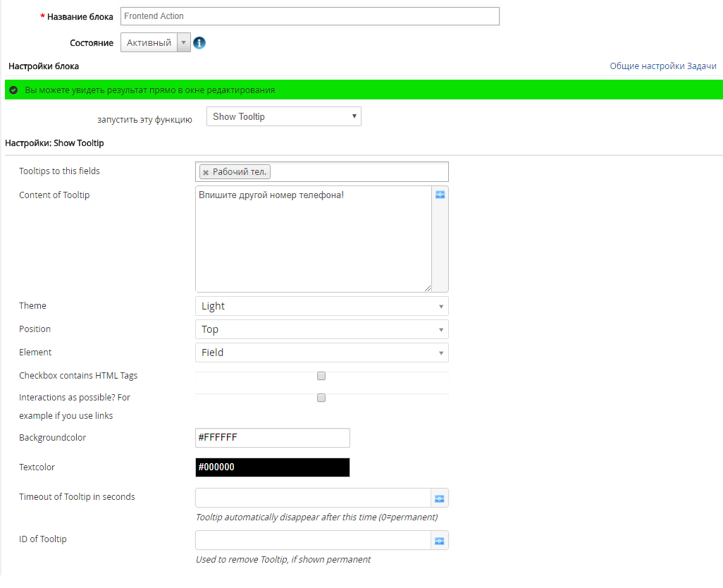Enable Checkbox contains HTML Tags
The height and width of the screenshot is (588, 723).
[321, 376]
